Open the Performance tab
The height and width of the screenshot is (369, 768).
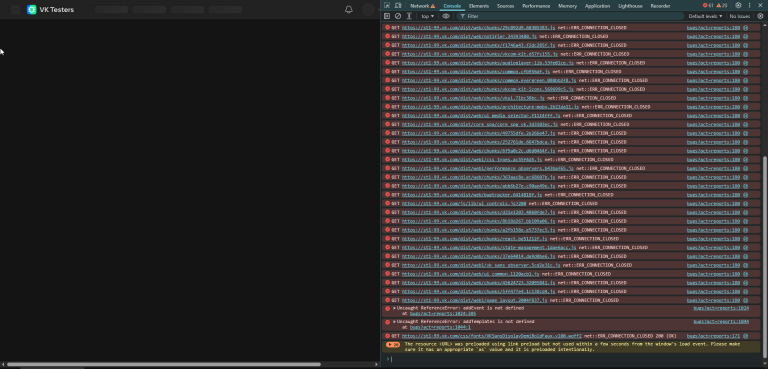point(536,6)
